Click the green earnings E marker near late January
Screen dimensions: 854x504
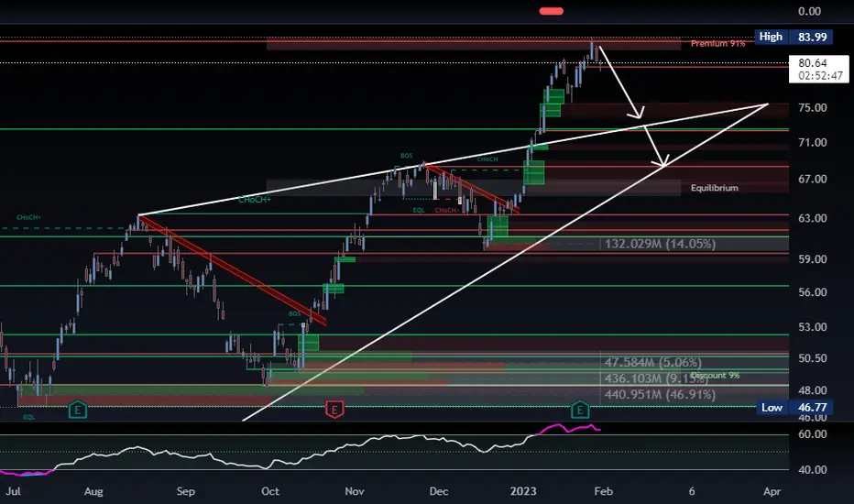[x=580, y=410]
